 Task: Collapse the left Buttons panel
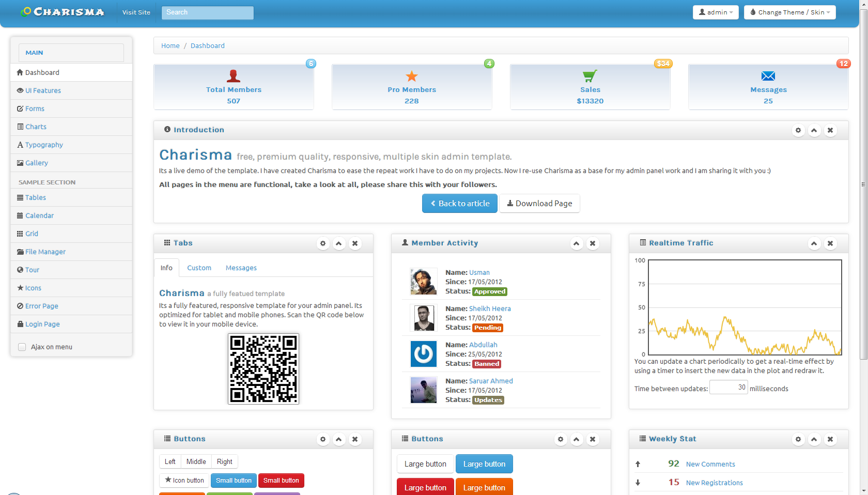coord(339,439)
